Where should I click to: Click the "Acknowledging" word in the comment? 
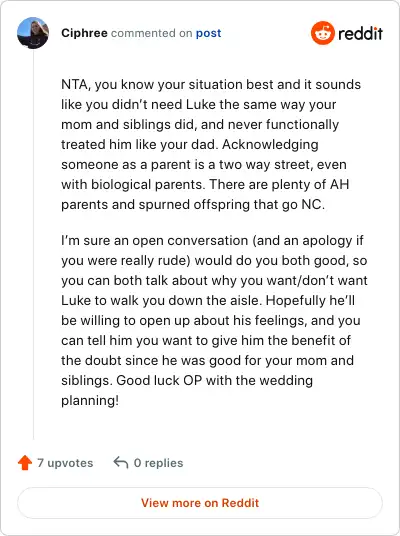(x=270, y=145)
